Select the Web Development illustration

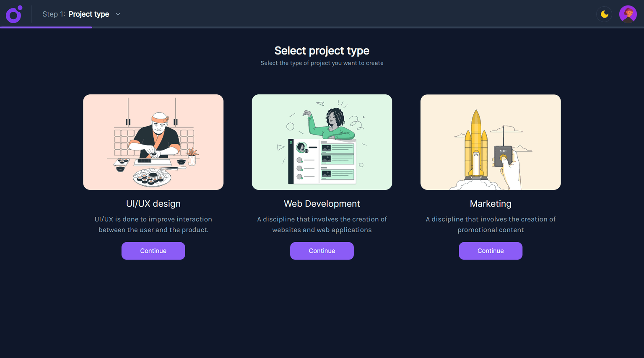coord(322,142)
